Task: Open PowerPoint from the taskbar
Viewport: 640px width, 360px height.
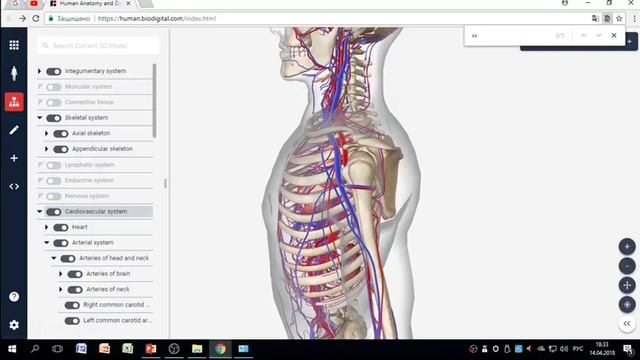Action: click(x=151, y=349)
